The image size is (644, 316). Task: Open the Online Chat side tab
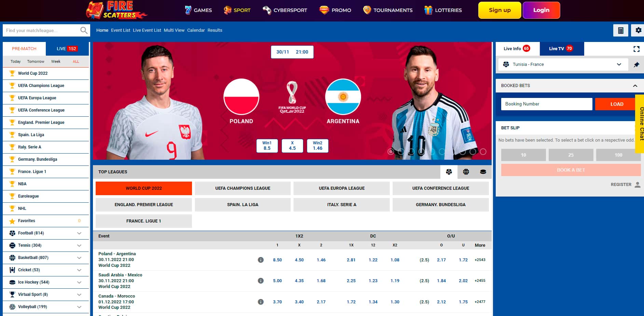[640, 124]
